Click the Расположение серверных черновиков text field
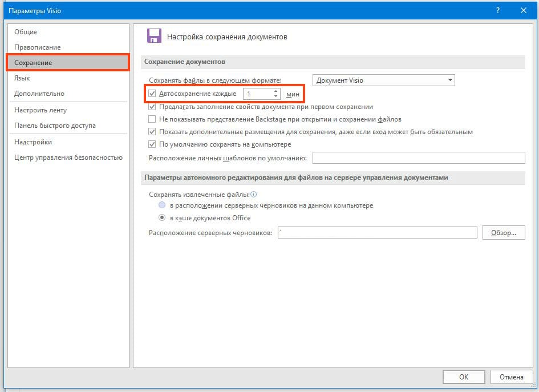Image resolution: width=539 pixels, height=392 pixels. 378,232
